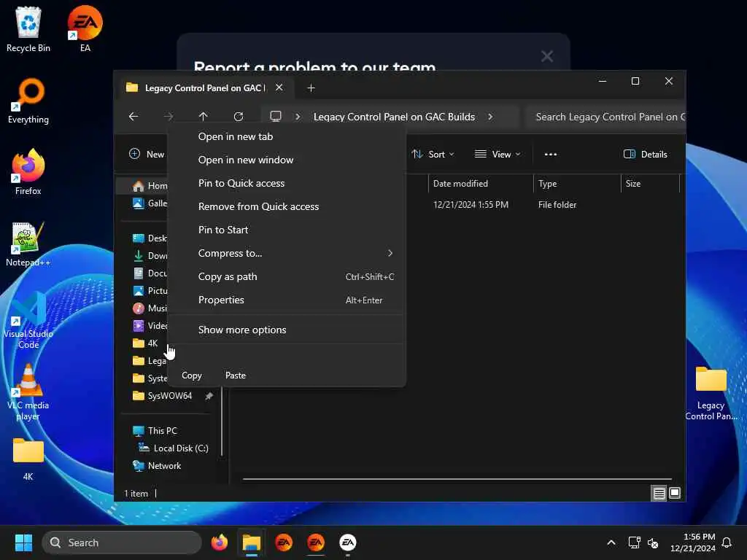Close the Report a problem dialog
Viewport: 747px width, 560px height.
coord(547,56)
